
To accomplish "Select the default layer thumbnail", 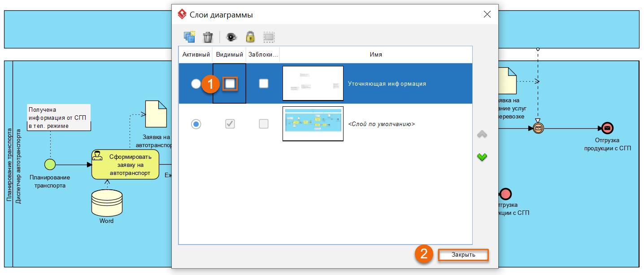I will click(x=313, y=124).
